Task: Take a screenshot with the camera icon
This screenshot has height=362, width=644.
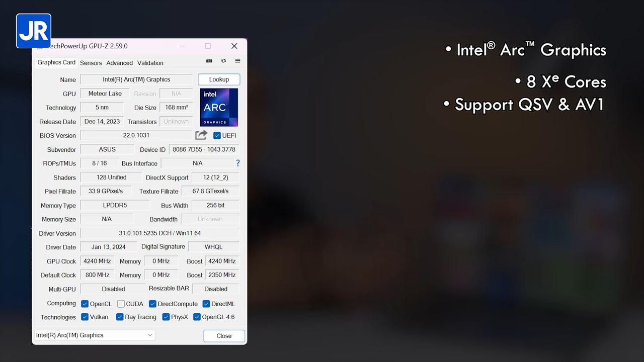Action: pos(209,61)
